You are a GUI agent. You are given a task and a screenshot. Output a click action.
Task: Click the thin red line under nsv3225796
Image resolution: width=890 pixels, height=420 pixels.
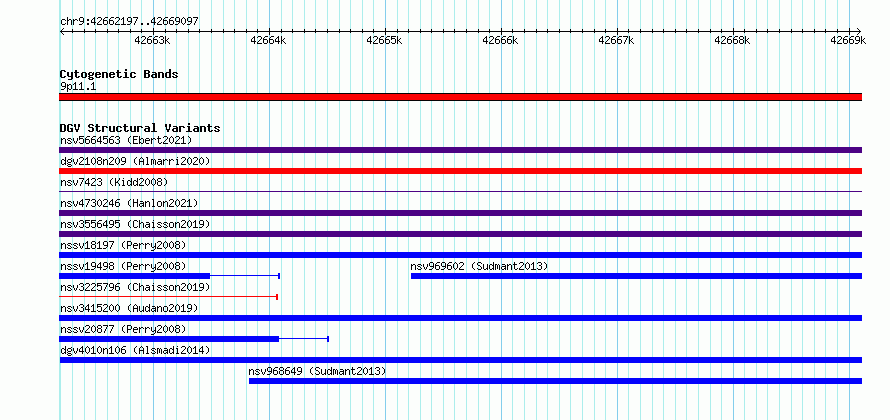tap(168, 297)
